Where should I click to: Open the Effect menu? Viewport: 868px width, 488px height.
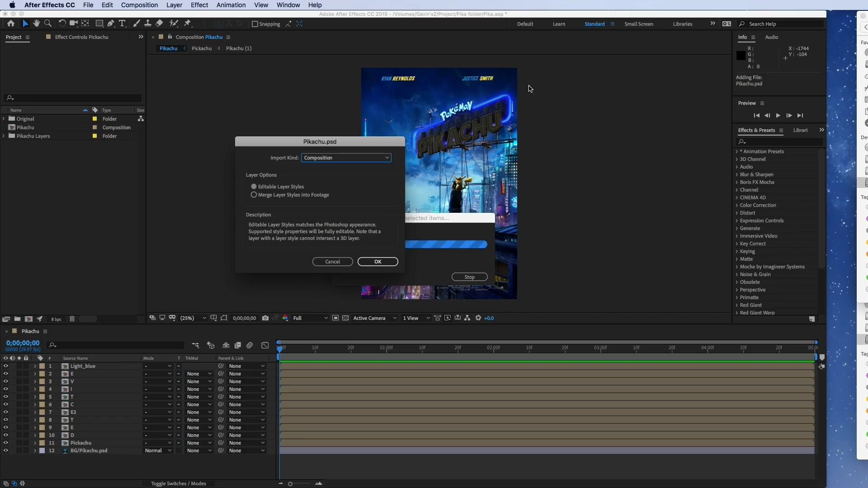coord(199,5)
